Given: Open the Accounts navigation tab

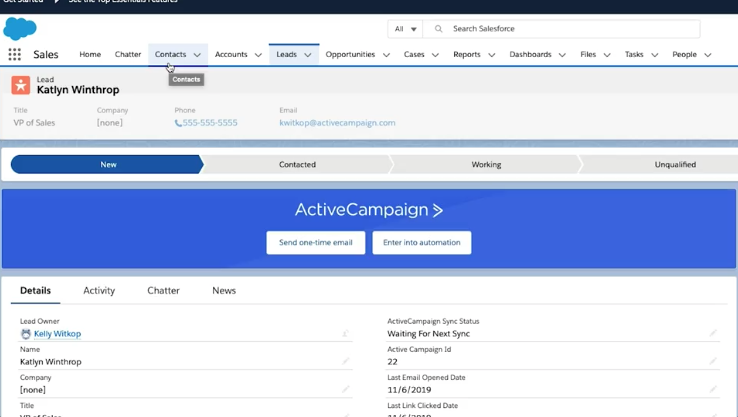Looking at the screenshot, I should coord(231,55).
